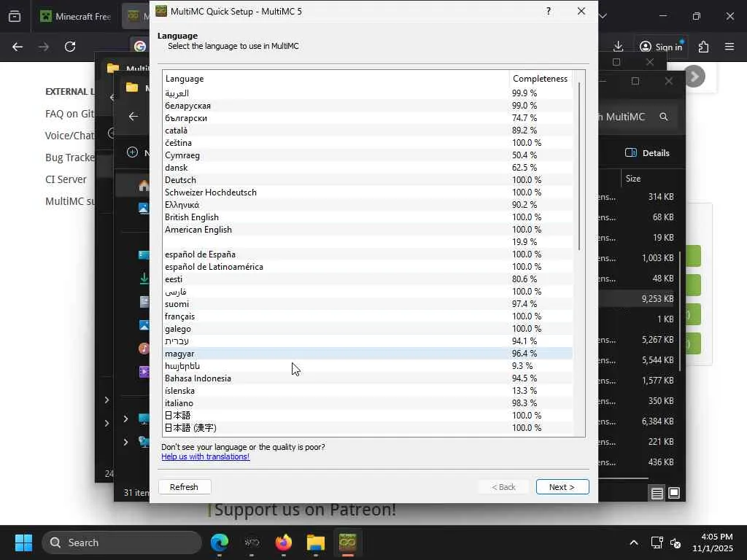Select español de Latinoamérica row
Image resolution: width=747 pixels, height=560 pixels.
368,267
